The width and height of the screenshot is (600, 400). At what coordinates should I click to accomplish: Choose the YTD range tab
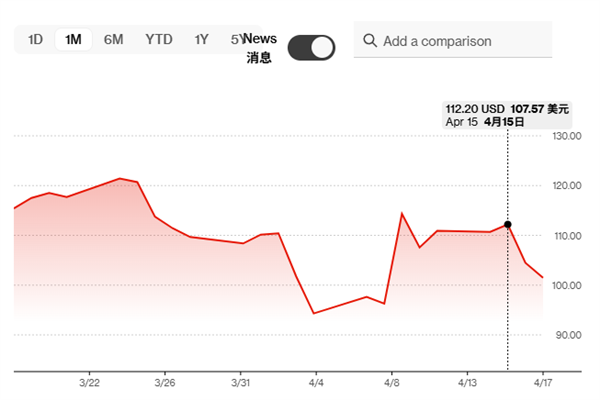[158, 40]
